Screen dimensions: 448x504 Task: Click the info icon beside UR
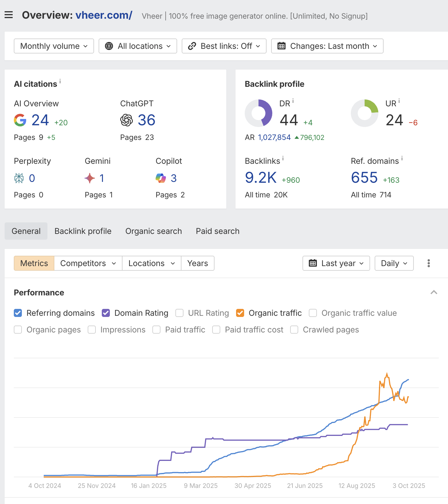pos(399,101)
